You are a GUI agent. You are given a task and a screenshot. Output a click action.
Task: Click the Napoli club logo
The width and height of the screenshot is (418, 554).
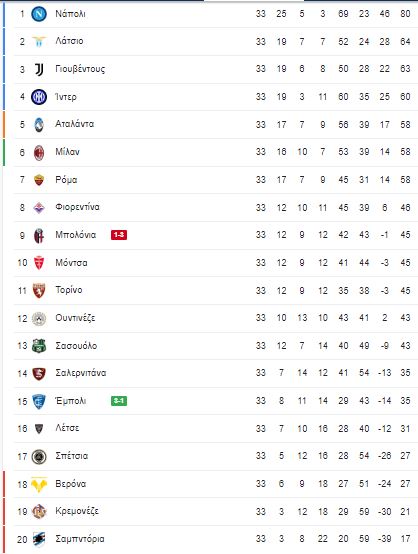click(39, 14)
